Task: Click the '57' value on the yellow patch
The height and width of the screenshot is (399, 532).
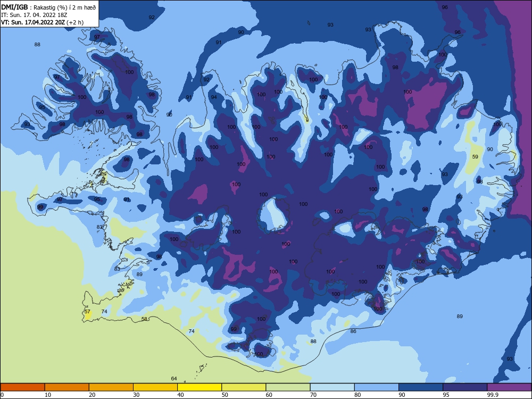Action: (87, 311)
